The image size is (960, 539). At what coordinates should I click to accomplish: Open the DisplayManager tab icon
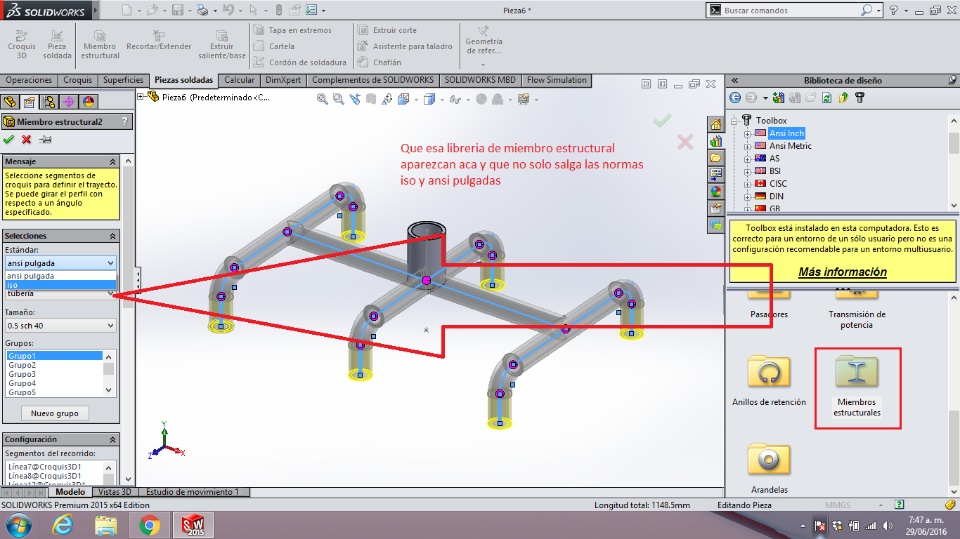tap(88, 102)
